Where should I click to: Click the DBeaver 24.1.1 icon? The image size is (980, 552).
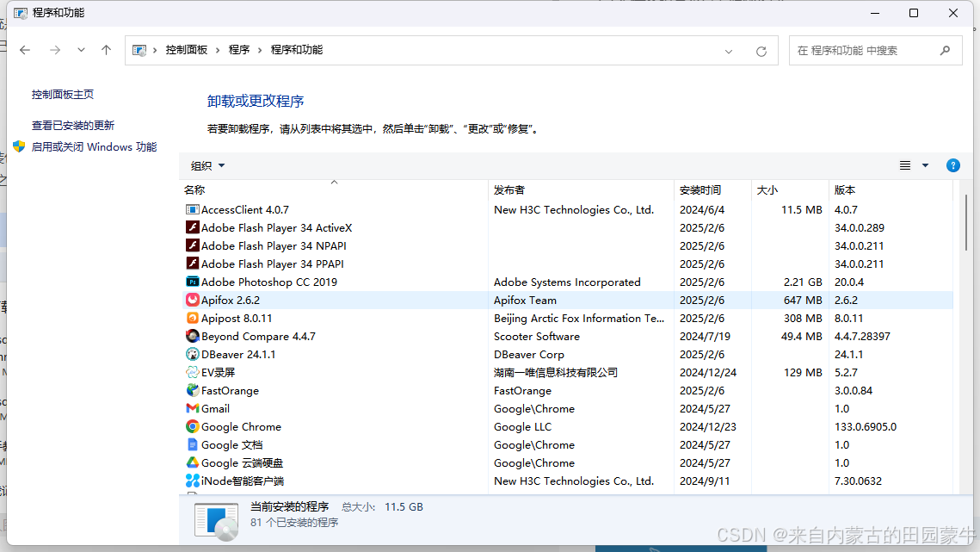(193, 354)
